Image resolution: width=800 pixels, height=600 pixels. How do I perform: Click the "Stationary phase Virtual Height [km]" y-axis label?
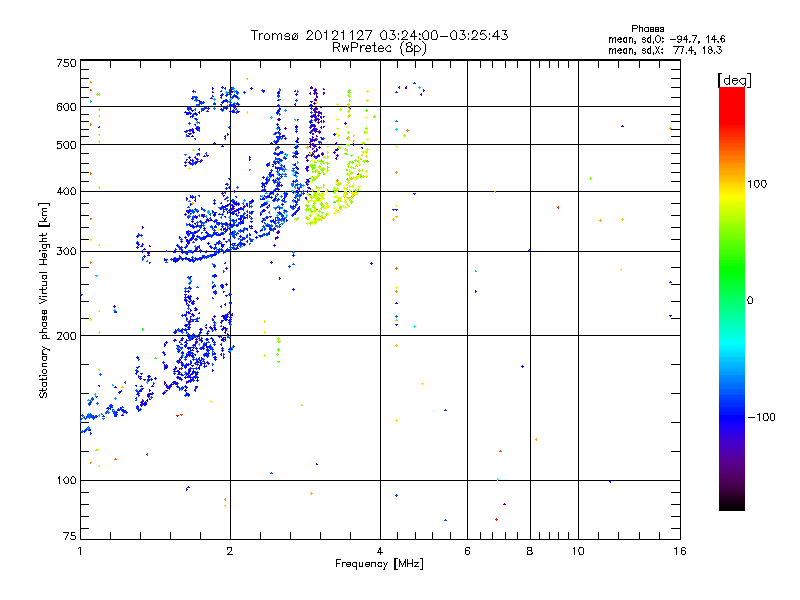44,300
